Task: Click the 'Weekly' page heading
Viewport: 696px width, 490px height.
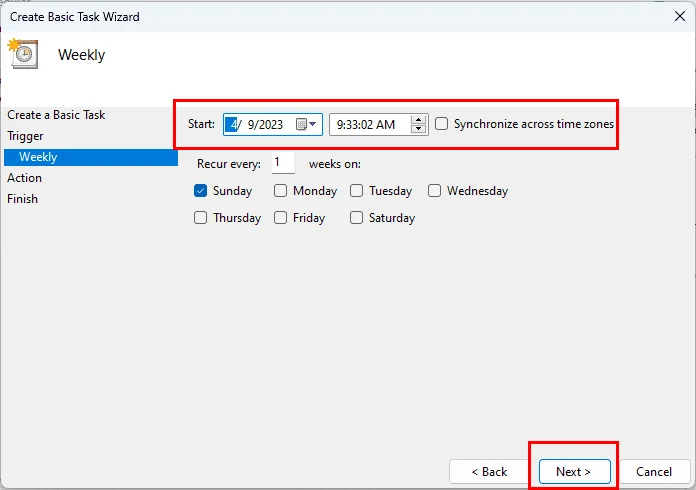Action: [82, 55]
